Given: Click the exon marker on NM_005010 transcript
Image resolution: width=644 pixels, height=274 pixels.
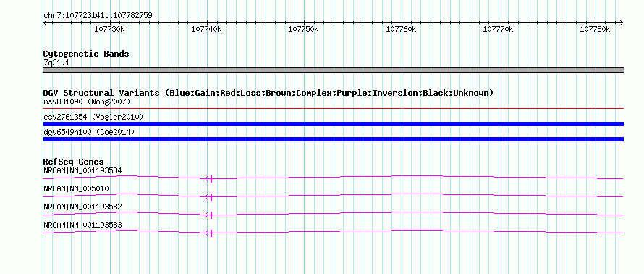Looking at the screenshot, I should [211, 196].
